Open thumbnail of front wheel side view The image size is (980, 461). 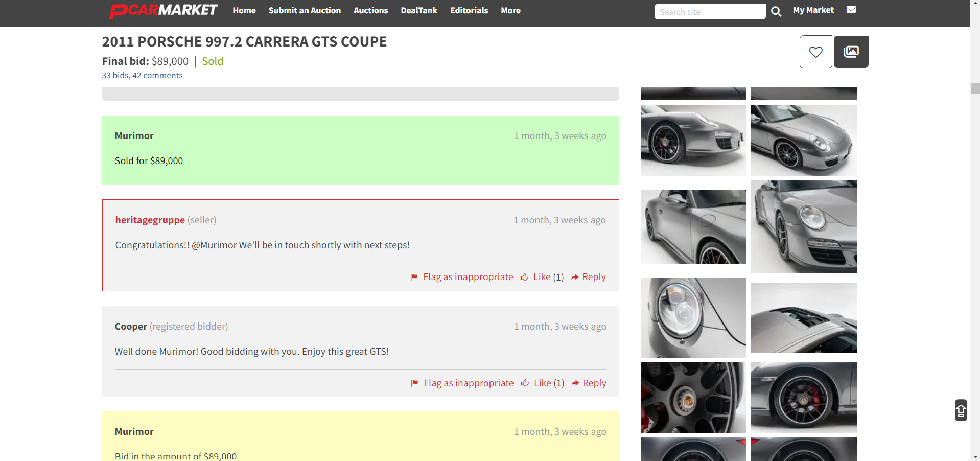point(693,140)
